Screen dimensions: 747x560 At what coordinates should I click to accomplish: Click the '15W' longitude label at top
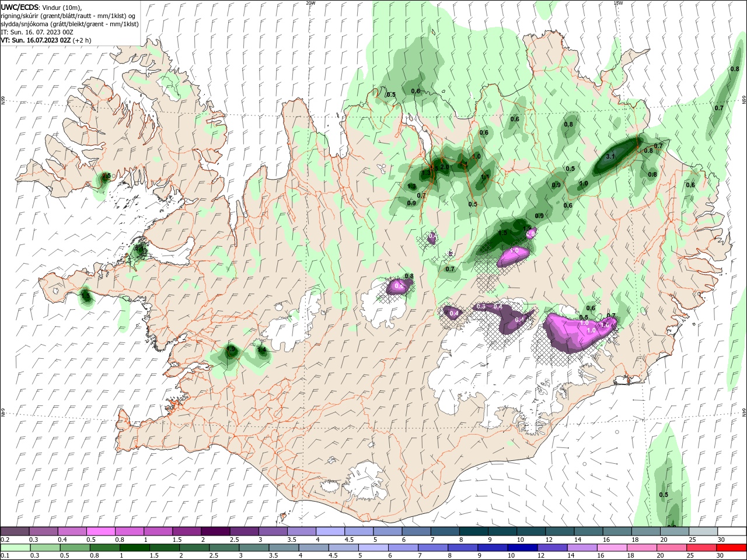pyautogui.click(x=617, y=3)
